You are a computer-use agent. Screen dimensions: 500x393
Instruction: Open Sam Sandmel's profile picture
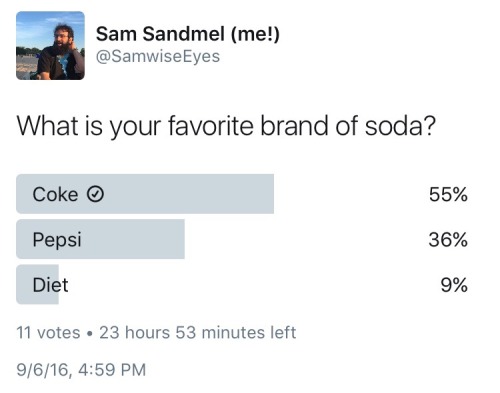pyautogui.click(x=50, y=45)
